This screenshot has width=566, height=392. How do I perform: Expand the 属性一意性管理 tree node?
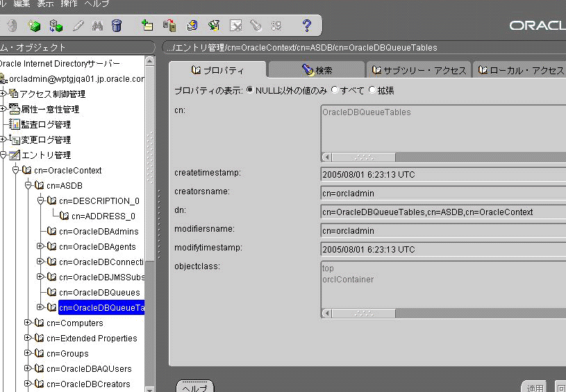click(x=3, y=108)
